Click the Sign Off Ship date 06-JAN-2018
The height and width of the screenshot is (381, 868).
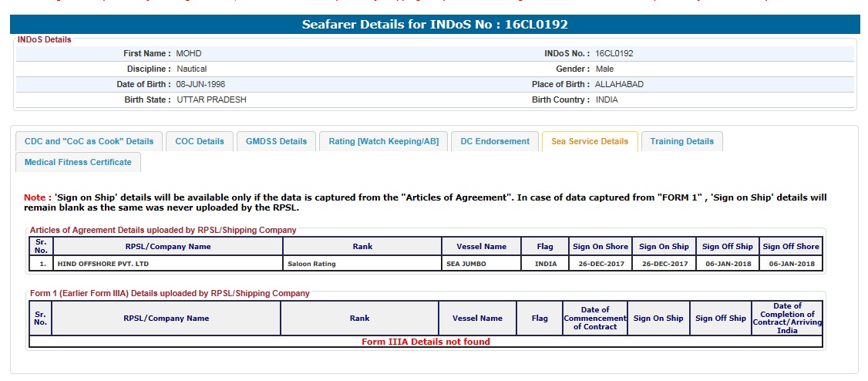pos(727,264)
